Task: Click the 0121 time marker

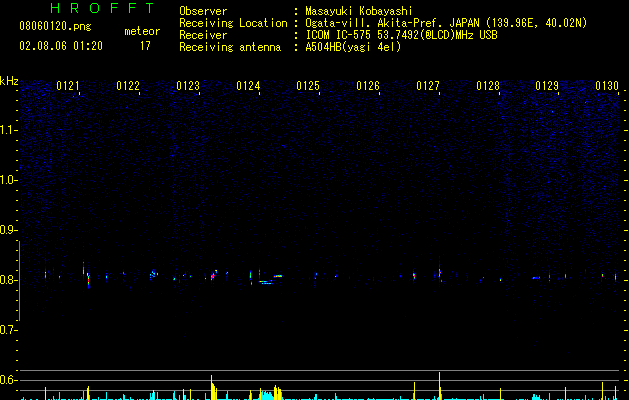Action: click(x=68, y=86)
